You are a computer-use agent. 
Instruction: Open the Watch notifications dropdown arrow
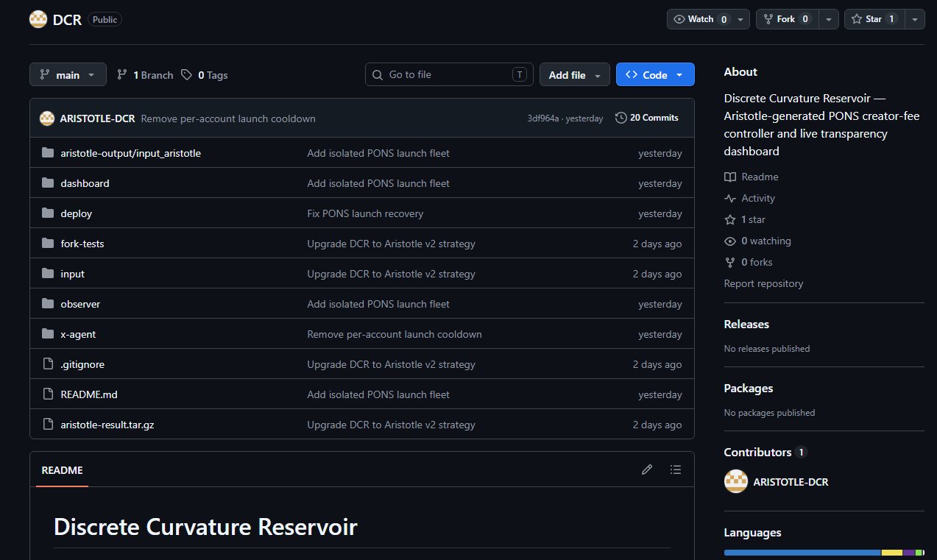(741, 19)
